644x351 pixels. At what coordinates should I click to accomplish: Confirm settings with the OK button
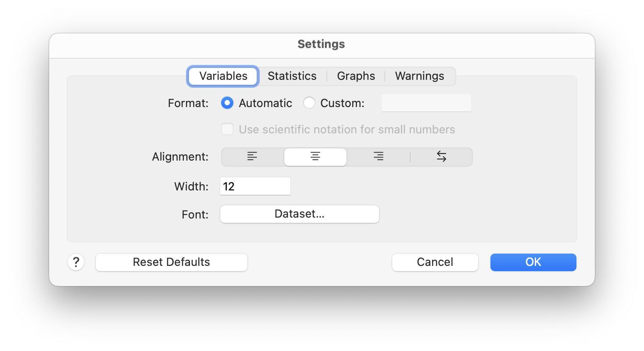[533, 262]
